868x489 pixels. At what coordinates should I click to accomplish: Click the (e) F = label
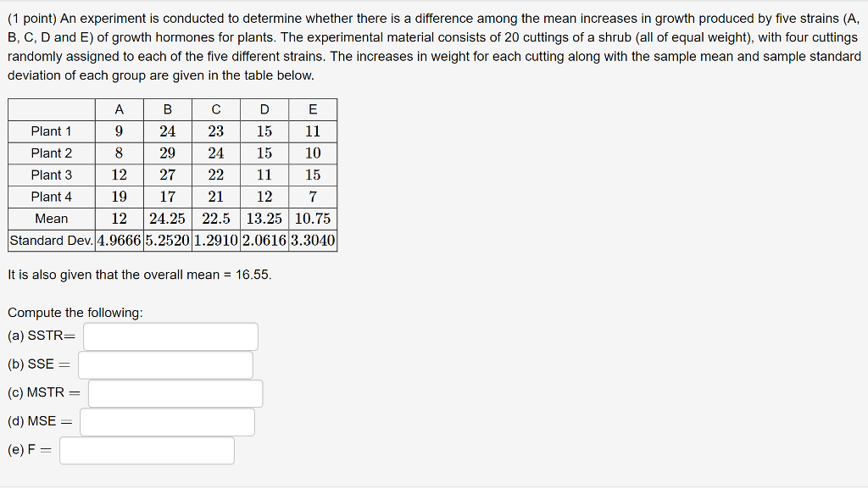tap(28, 449)
